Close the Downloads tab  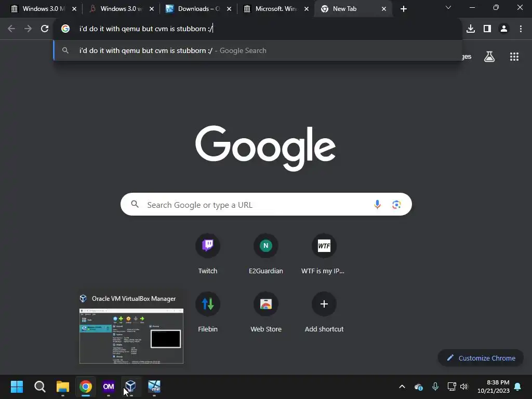pyautogui.click(x=229, y=9)
